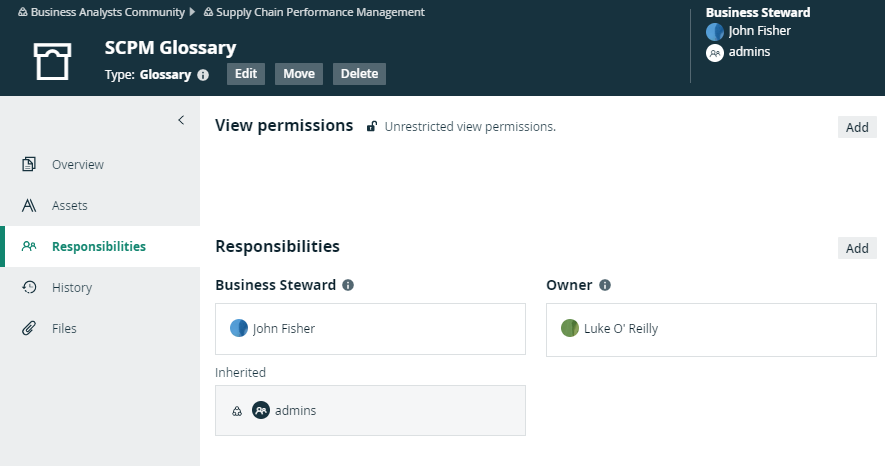
Task: Click the unlocked padlock icon by View permissions
Action: (x=371, y=127)
